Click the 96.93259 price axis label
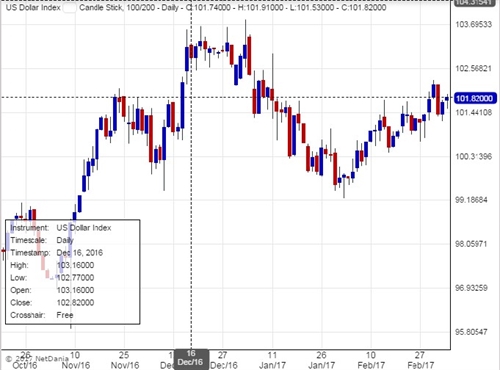The width and height of the screenshot is (500, 370). point(471,288)
